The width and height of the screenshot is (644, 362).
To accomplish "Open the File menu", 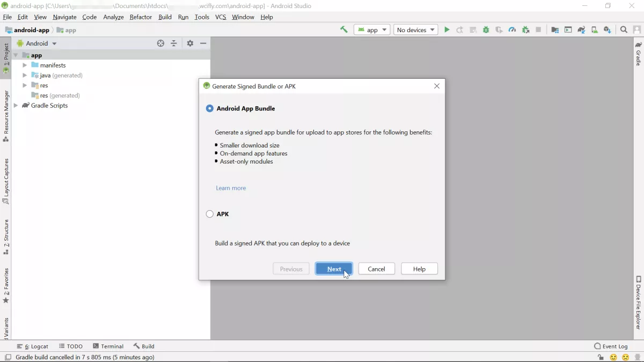I will click(7, 17).
